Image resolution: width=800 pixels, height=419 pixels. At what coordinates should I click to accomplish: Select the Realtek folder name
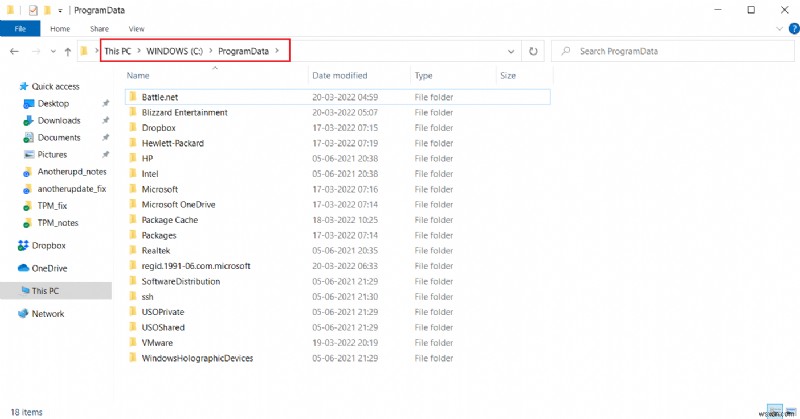(156, 251)
